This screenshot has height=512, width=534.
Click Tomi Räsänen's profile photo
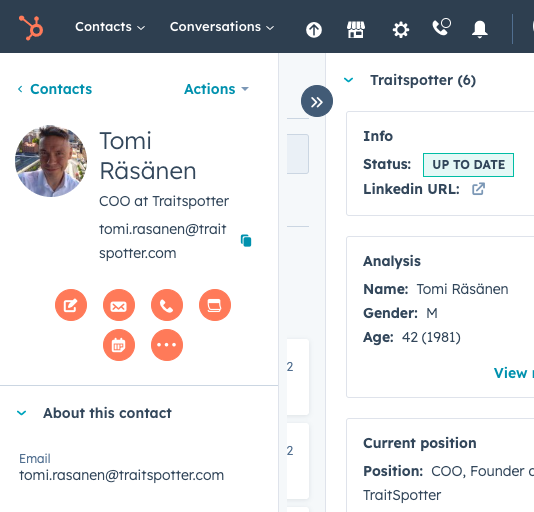(51, 161)
